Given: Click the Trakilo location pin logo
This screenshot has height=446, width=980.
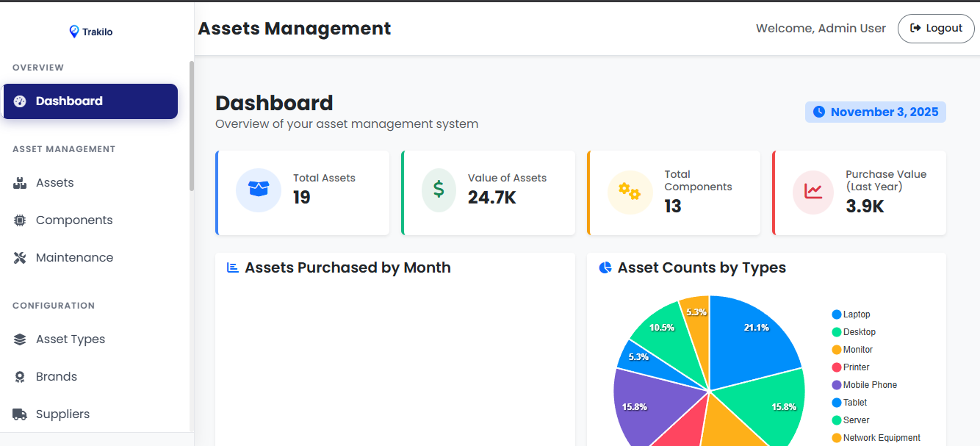Looking at the screenshot, I should click(x=73, y=31).
